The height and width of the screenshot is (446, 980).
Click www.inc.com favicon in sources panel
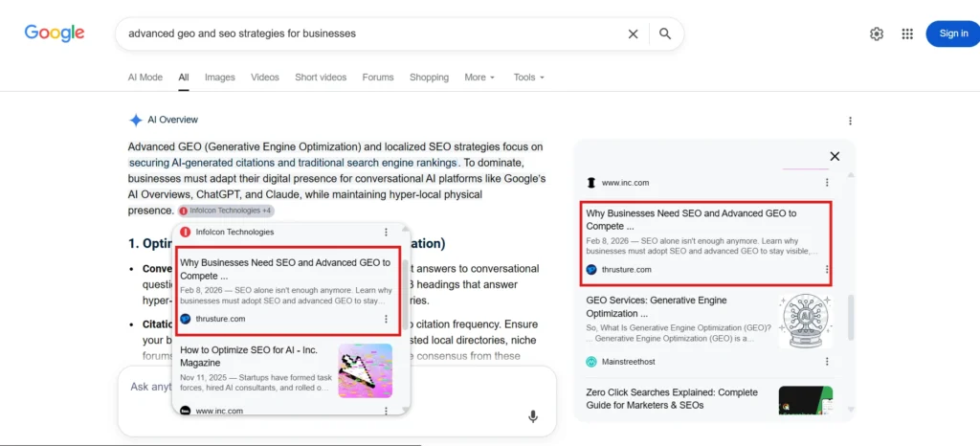pos(591,183)
